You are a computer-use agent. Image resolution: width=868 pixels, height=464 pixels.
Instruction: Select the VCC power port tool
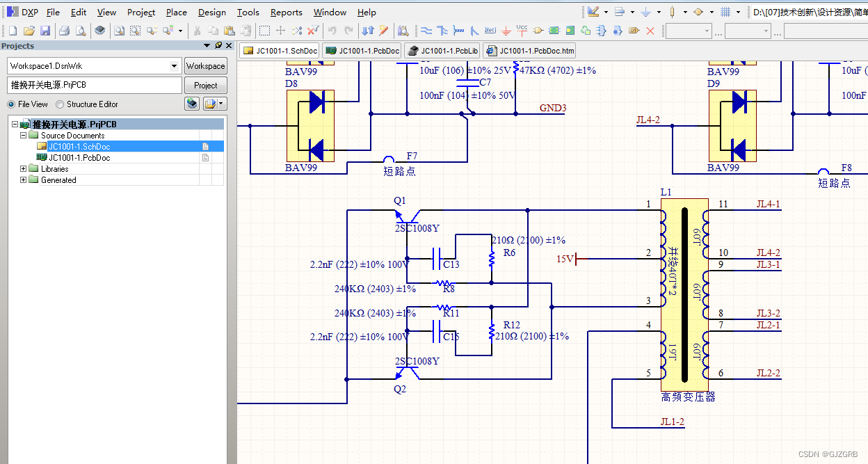pos(522,31)
